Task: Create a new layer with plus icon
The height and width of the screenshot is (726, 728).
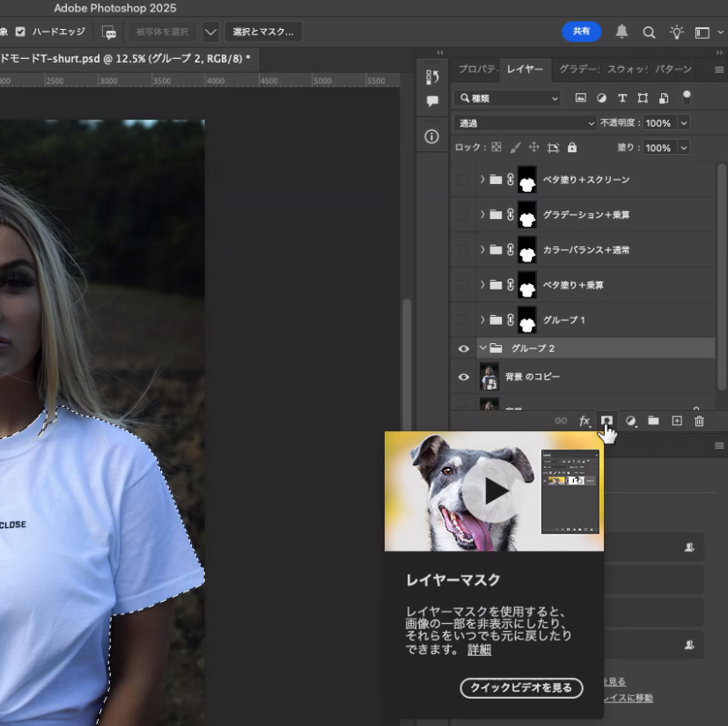Action: click(676, 422)
